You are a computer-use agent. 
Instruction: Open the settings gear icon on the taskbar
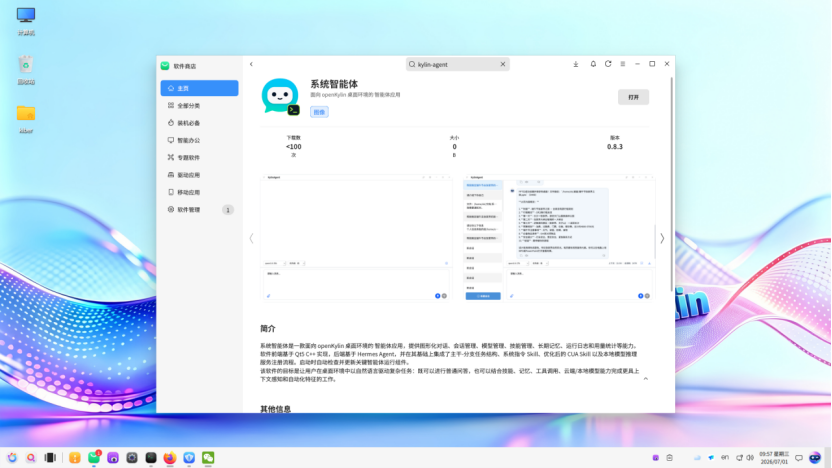pyautogui.click(x=132, y=457)
